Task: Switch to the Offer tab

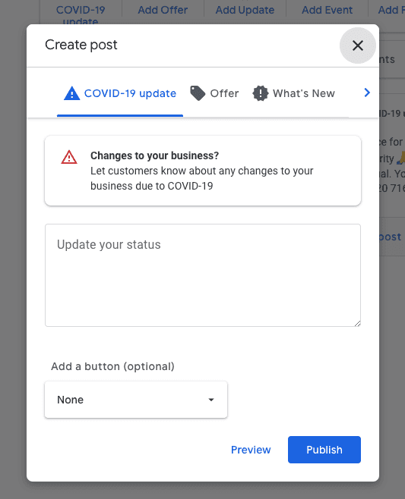Action: pyautogui.click(x=215, y=93)
